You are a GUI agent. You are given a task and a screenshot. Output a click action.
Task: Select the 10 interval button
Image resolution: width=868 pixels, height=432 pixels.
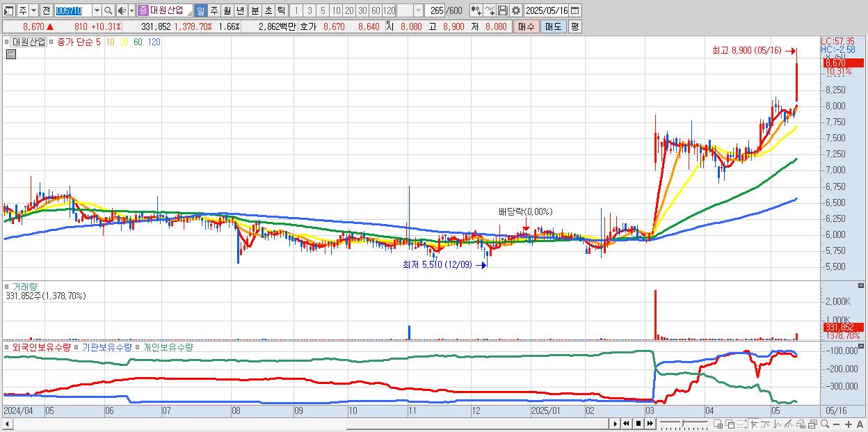pos(336,10)
